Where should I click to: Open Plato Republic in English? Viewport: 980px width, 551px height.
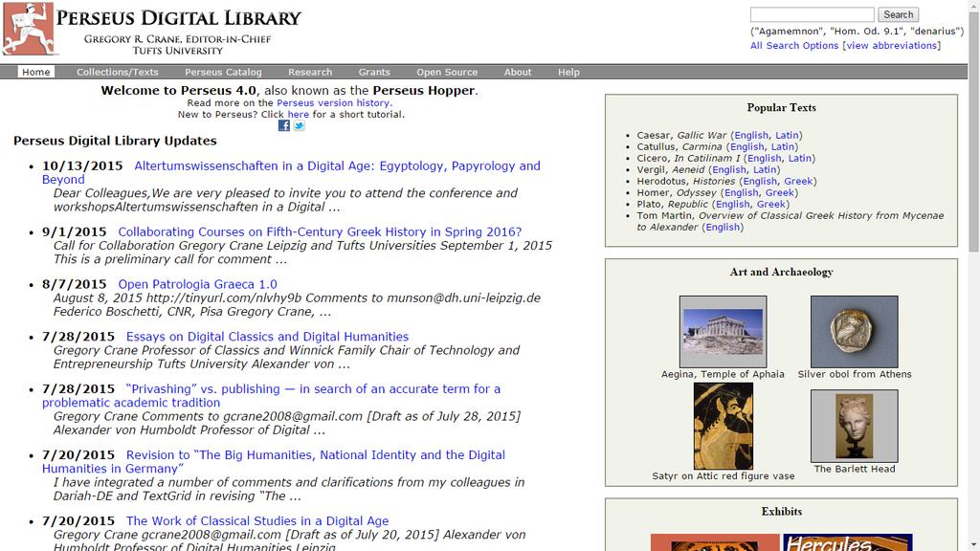tap(732, 205)
